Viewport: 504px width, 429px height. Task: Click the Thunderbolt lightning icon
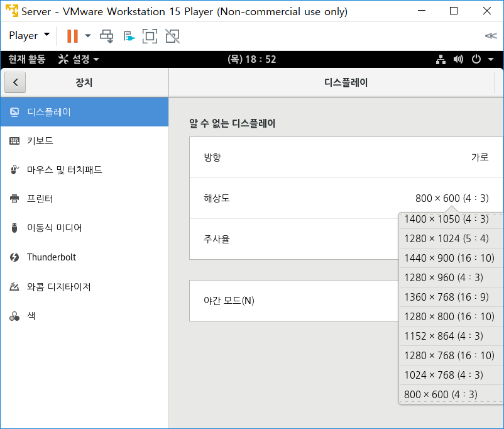click(x=14, y=257)
